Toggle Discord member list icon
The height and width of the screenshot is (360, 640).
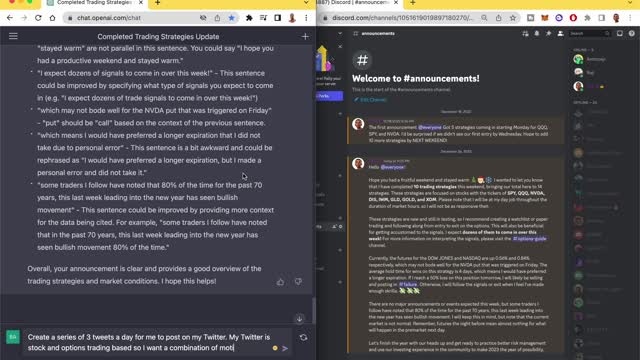click(560, 33)
